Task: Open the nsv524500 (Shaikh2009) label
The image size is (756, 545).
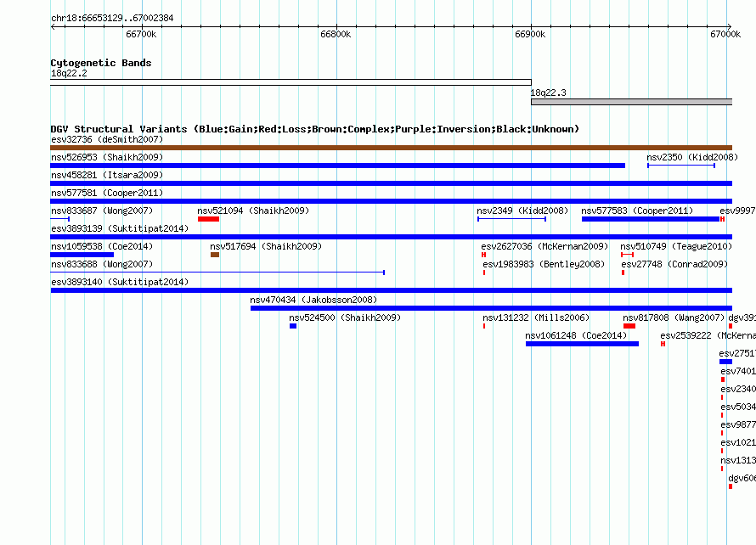Action: click(x=345, y=317)
